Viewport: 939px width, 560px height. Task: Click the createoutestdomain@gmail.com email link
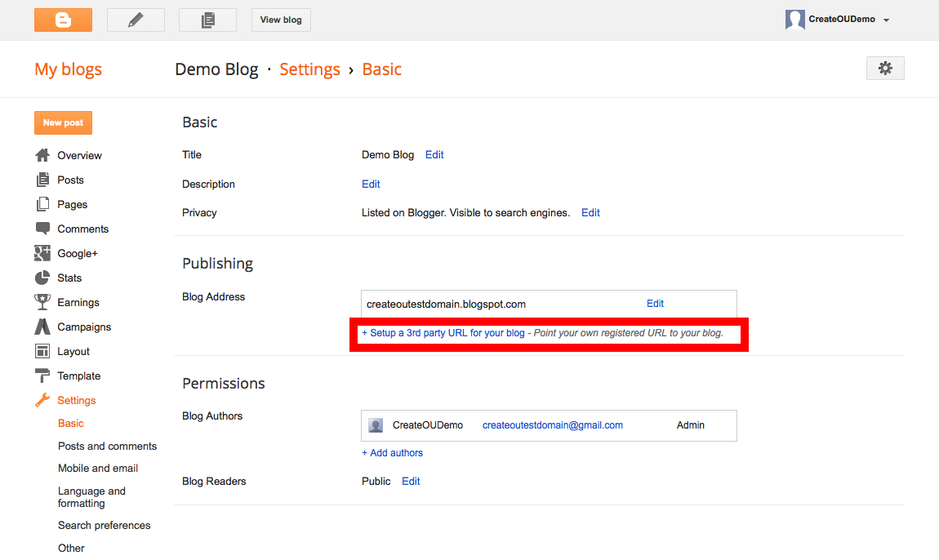pyautogui.click(x=553, y=425)
